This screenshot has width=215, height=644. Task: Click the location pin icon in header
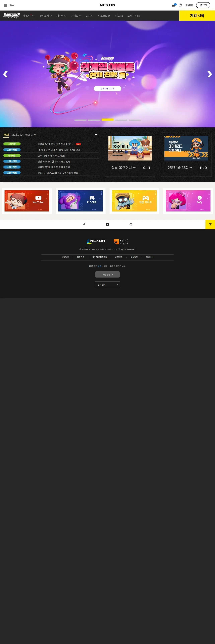point(181,5)
